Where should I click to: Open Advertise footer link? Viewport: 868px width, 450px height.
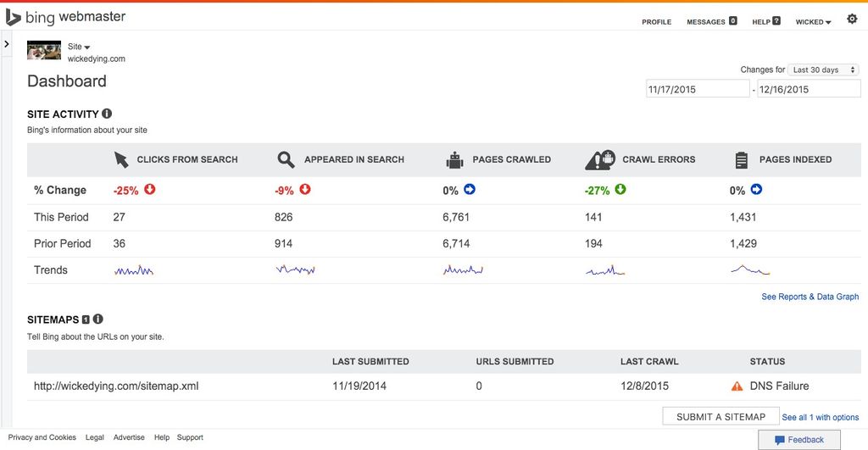[129, 437]
